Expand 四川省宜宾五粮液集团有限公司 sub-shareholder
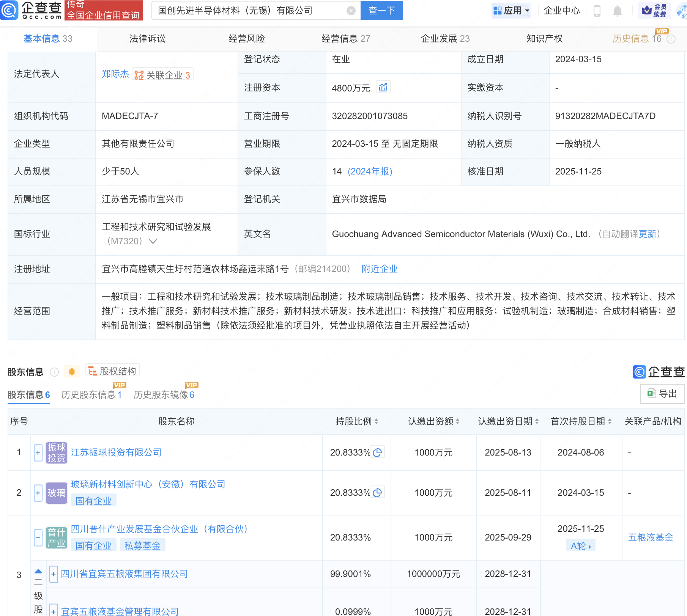Viewport: 687px width, 616px height. click(x=54, y=574)
